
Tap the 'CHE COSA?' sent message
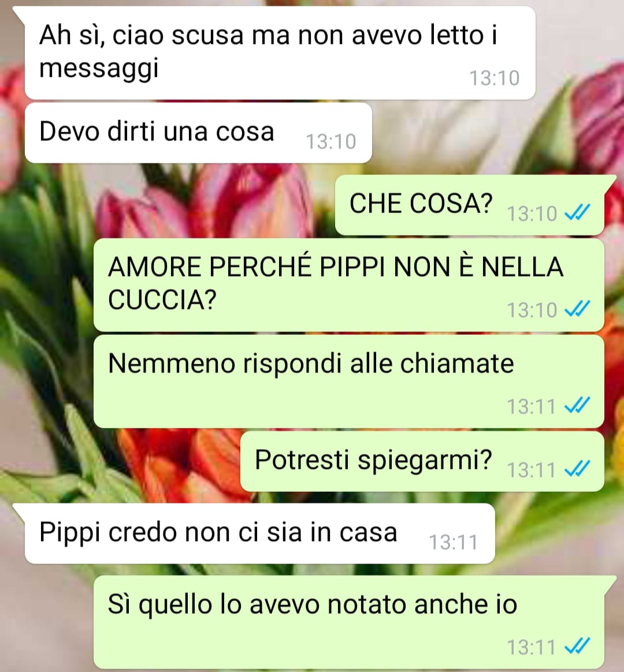[x=470, y=205]
